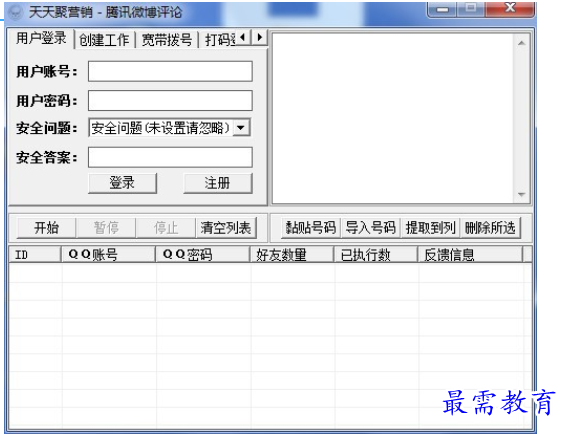Close the 天天聚营销 window

(x=510, y=9)
